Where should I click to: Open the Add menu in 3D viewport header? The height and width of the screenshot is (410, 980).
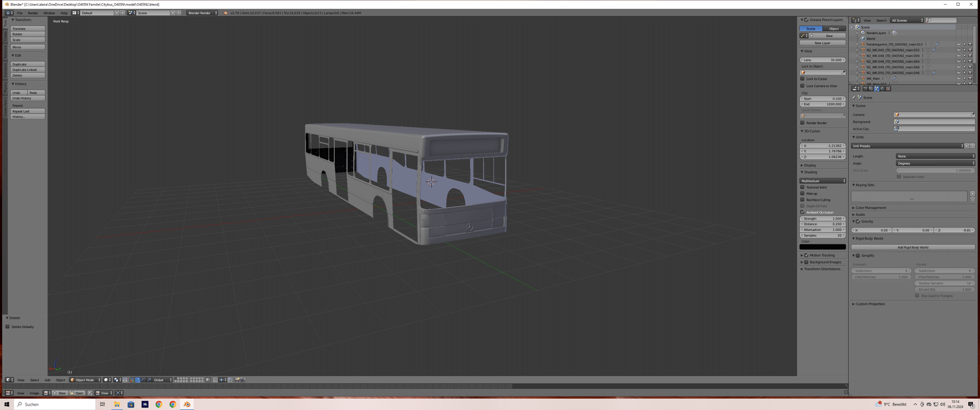click(x=47, y=380)
